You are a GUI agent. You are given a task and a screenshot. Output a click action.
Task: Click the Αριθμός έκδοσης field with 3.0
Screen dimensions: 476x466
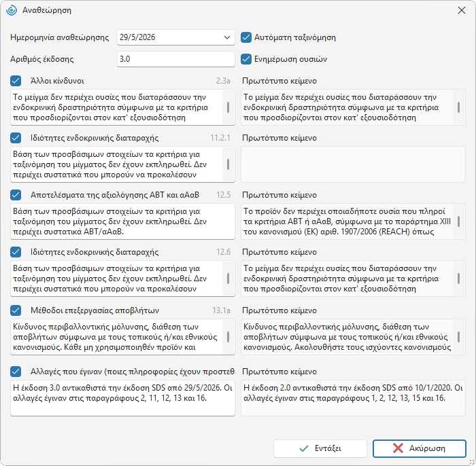click(x=176, y=59)
